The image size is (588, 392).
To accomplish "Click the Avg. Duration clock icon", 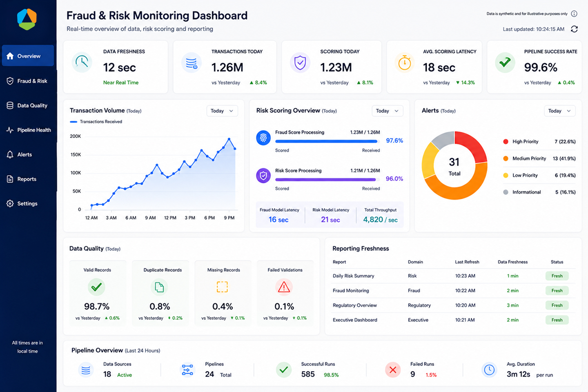I will tap(489, 370).
